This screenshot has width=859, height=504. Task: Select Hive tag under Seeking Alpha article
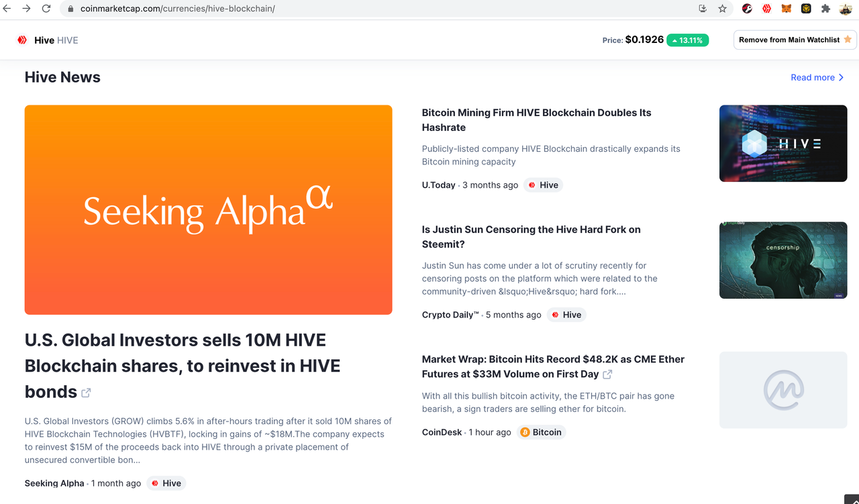click(x=166, y=483)
